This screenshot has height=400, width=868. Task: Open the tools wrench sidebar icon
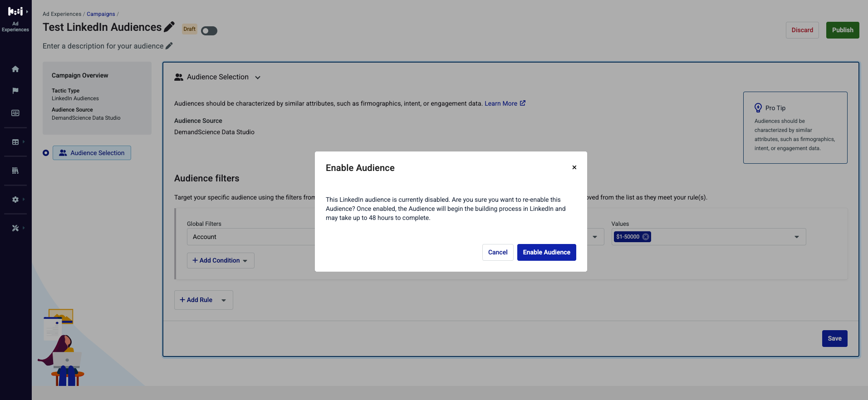click(x=15, y=228)
